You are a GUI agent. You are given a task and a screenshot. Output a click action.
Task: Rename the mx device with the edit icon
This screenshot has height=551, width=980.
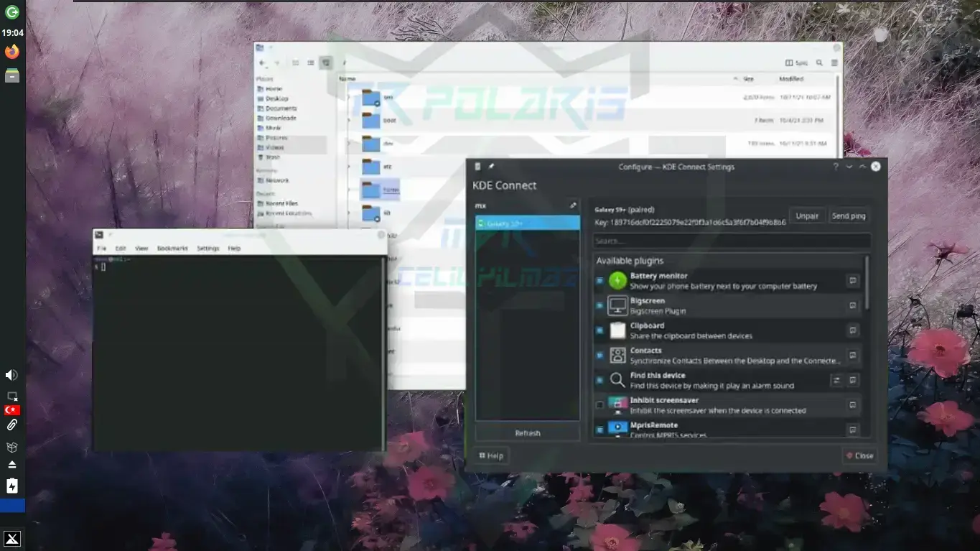point(573,205)
